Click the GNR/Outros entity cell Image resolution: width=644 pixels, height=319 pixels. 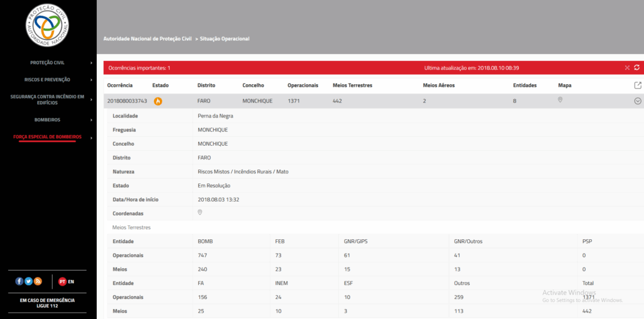point(468,241)
